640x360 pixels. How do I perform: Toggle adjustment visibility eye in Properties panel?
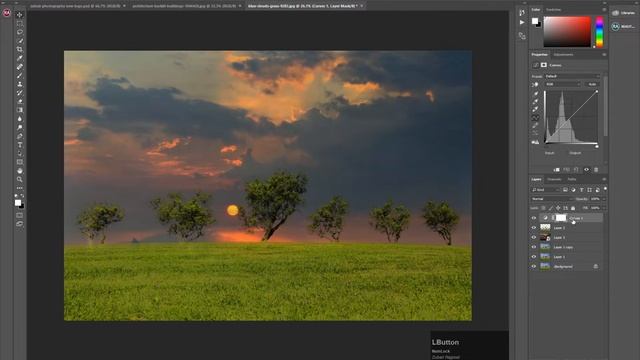(x=587, y=169)
